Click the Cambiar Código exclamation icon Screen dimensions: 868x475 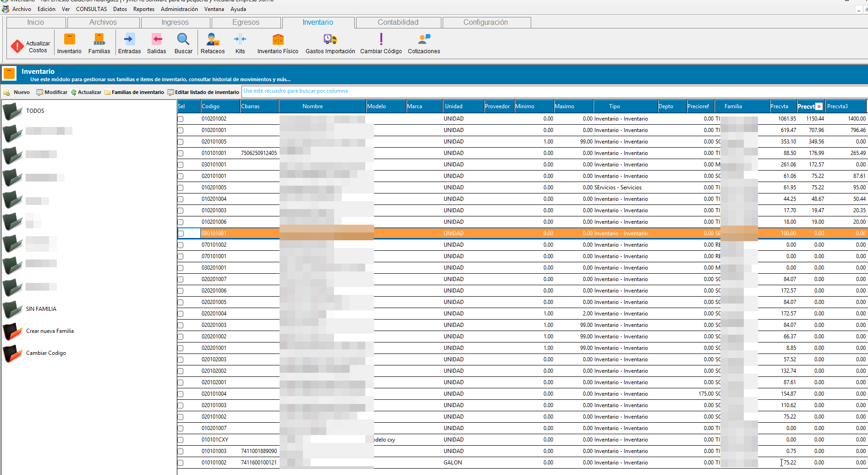(381, 39)
